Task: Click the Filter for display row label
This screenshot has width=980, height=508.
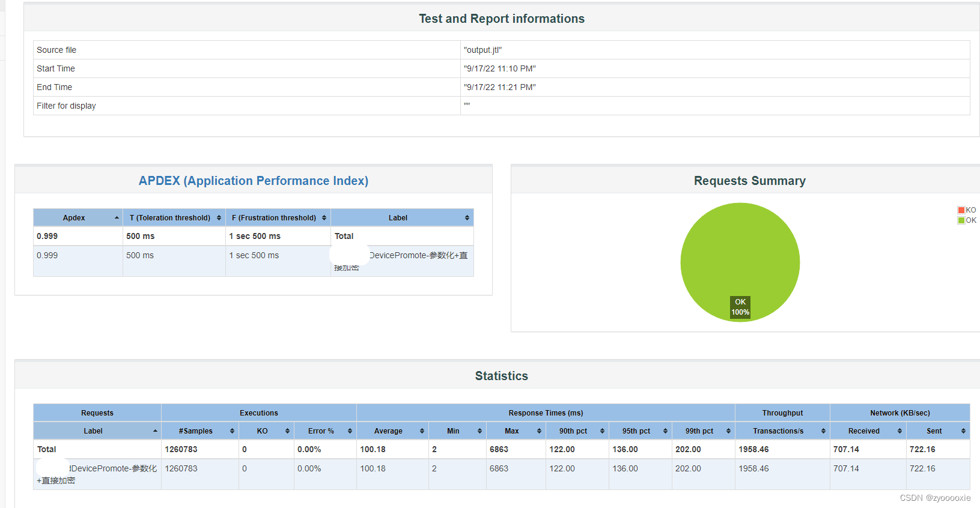Action: click(x=66, y=106)
